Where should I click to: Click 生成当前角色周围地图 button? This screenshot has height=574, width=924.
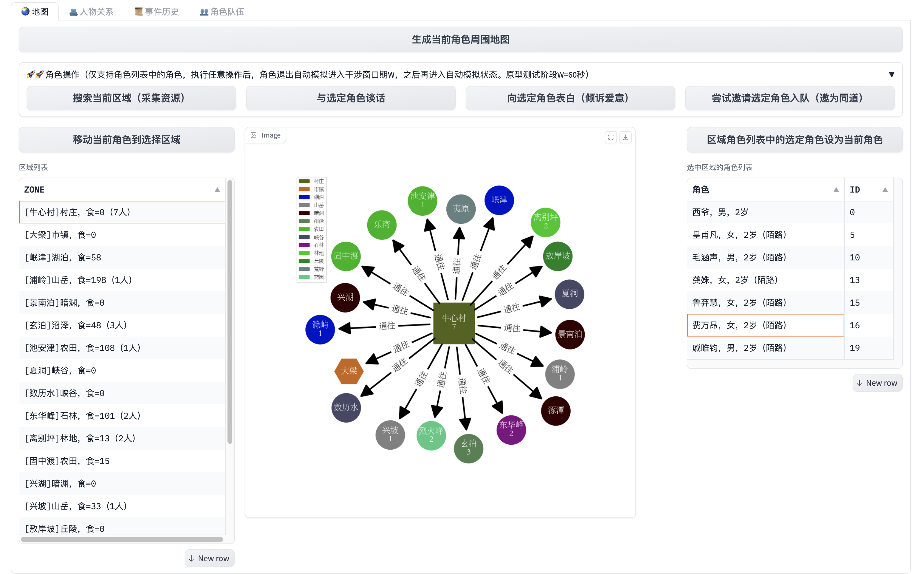(x=460, y=39)
